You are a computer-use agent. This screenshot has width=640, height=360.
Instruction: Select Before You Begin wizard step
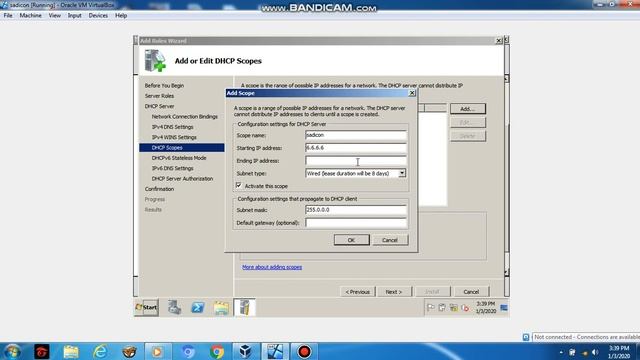[x=164, y=86]
